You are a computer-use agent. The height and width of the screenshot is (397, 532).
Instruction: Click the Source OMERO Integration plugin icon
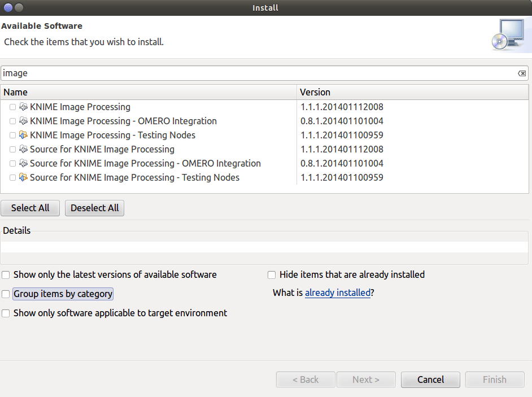pyautogui.click(x=23, y=163)
